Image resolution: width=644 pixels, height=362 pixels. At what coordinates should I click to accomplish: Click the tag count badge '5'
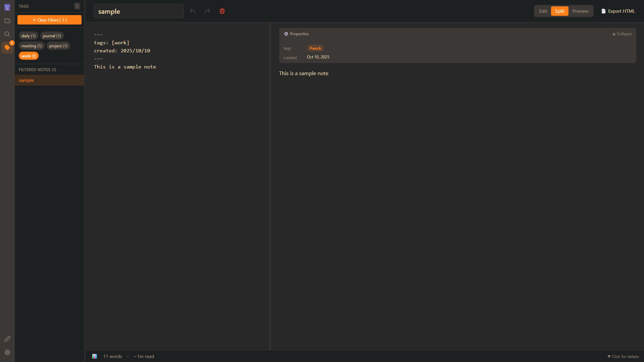[77, 6]
